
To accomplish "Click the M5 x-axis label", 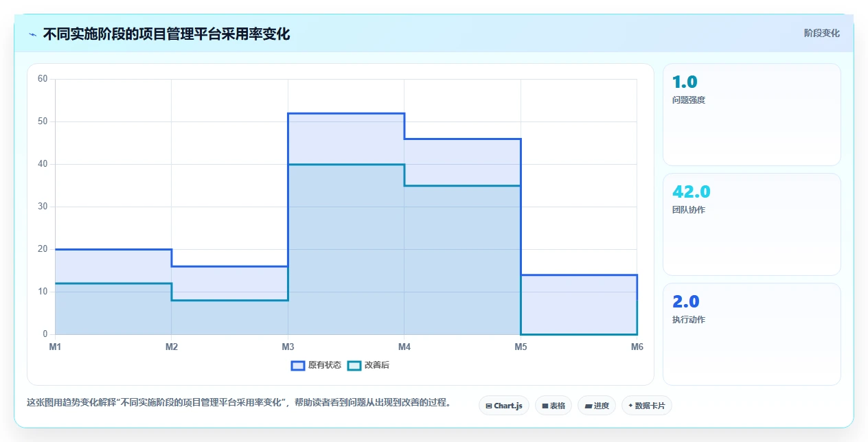I will 521,347.
